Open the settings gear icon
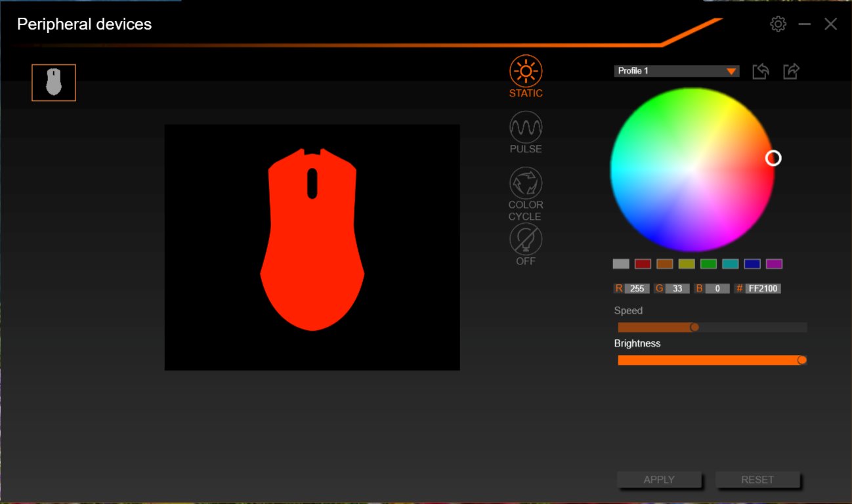852x504 pixels. (x=778, y=24)
